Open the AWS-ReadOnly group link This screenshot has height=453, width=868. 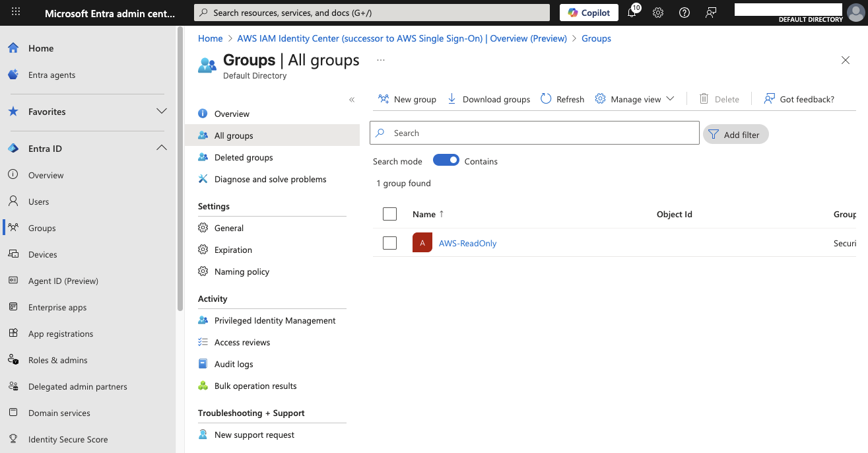click(x=467, y=242)
